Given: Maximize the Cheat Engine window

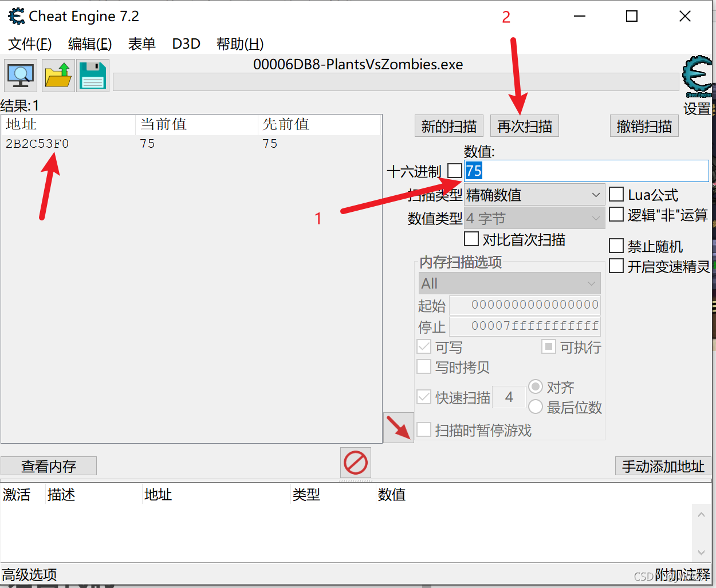Looking at the screenshot, I should [x=632, y=16].
